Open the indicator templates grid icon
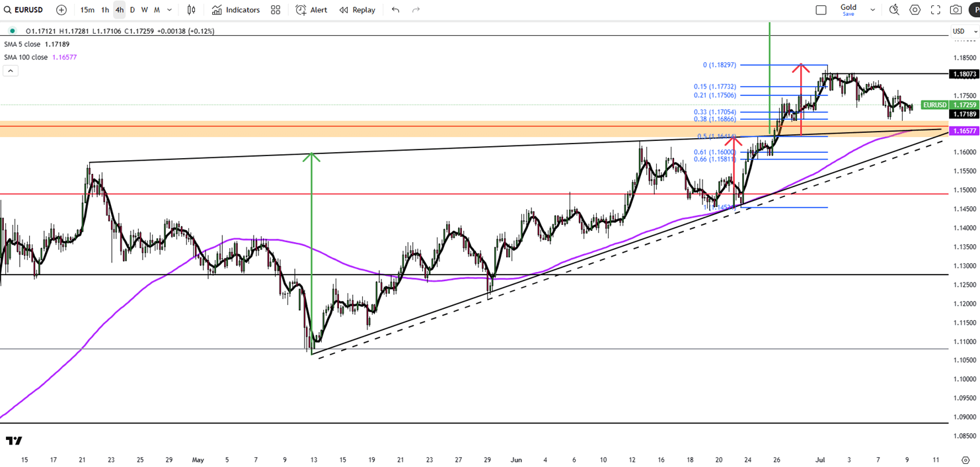Viewport: 980px width, 467px height. tap(276, 10)
